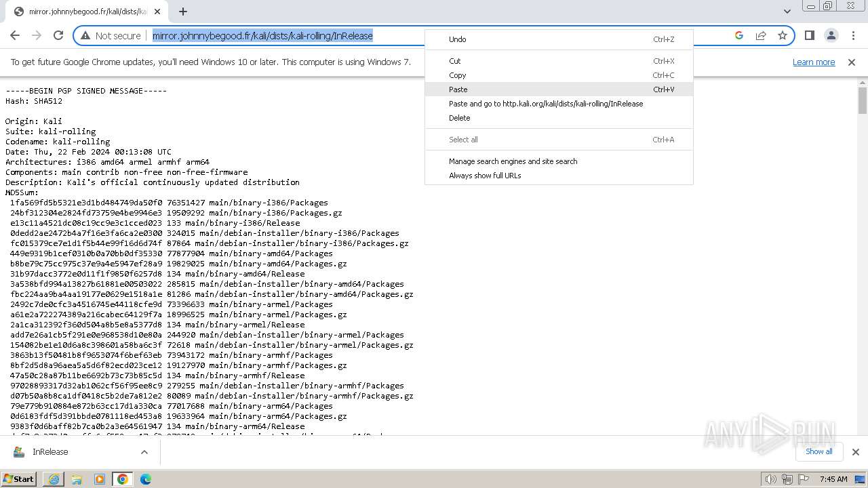Open the volume tray icon
868x488 pixels.
(x=770, y=479)
